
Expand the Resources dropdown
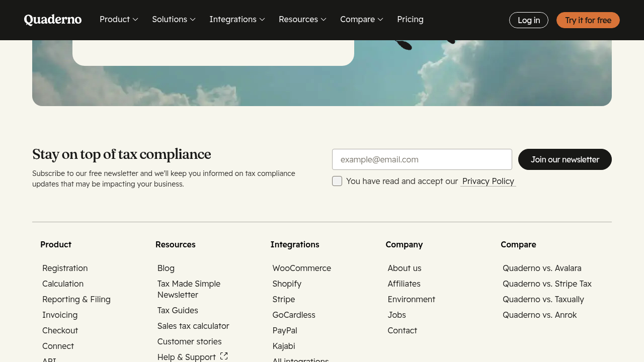302,20
